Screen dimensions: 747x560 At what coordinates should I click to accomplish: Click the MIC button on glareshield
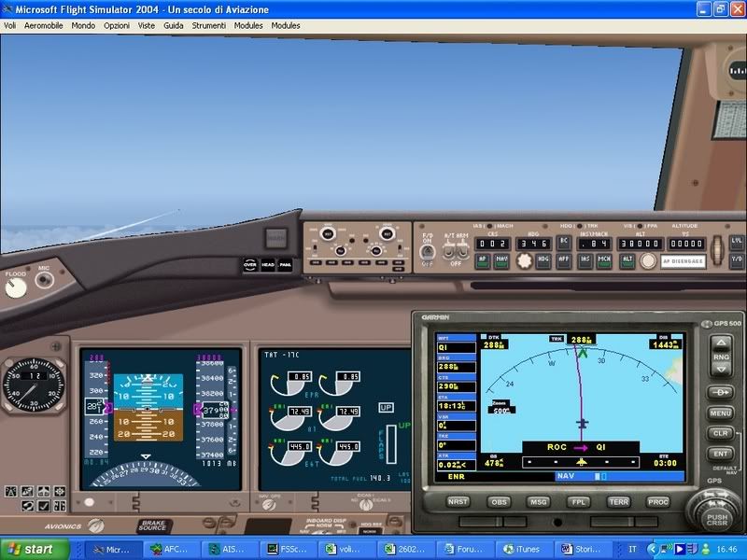tap(44, 281)
